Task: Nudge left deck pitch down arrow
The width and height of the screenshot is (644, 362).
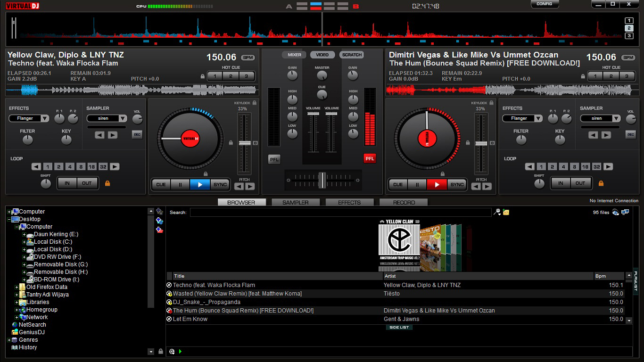Action: [x=239, y=186]
